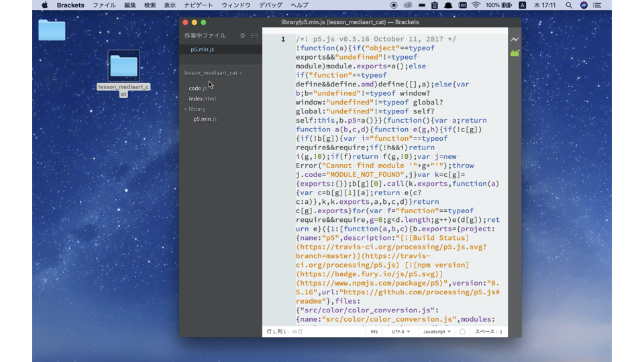This screenshot has width=644, height=362.
Task: Click the linting status circle indicator
Action: pyautogui.click(x=462, y=332)
